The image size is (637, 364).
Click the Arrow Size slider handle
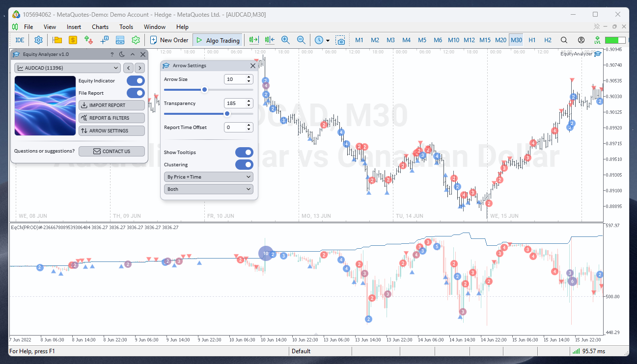point(204,90)
